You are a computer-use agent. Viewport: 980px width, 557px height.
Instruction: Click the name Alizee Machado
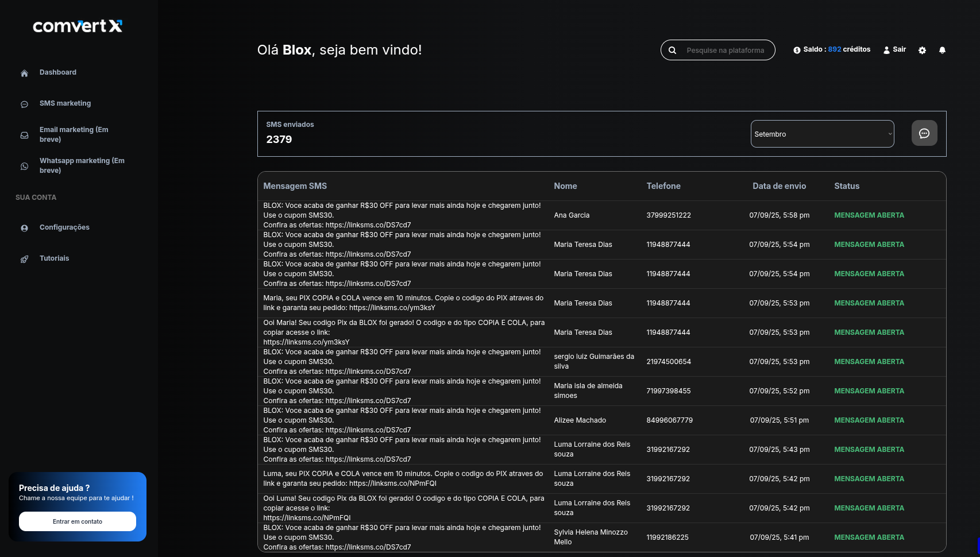point(580,420)
